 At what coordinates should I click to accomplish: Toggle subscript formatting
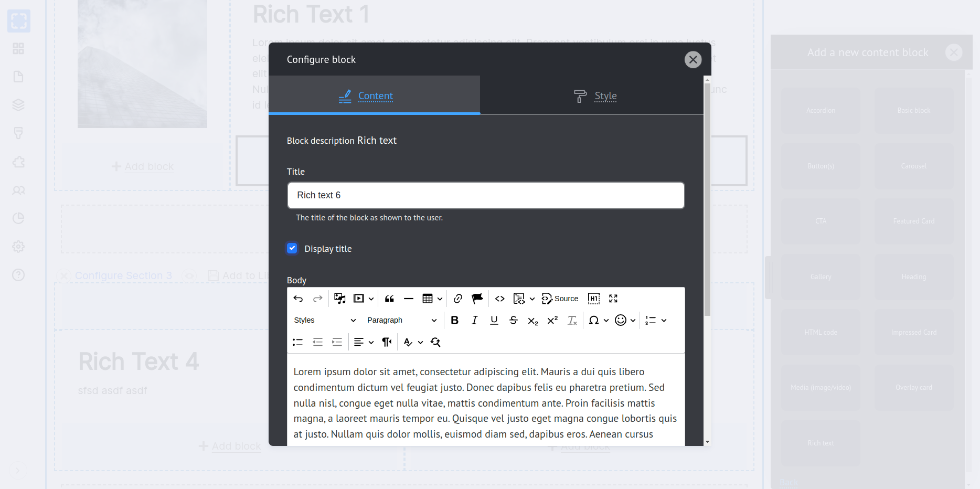coord(533,321)
